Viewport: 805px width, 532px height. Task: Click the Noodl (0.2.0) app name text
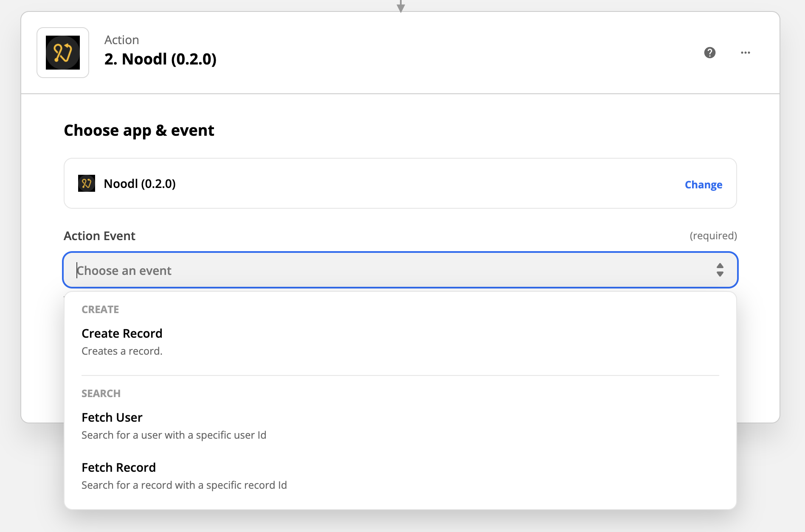140,184
